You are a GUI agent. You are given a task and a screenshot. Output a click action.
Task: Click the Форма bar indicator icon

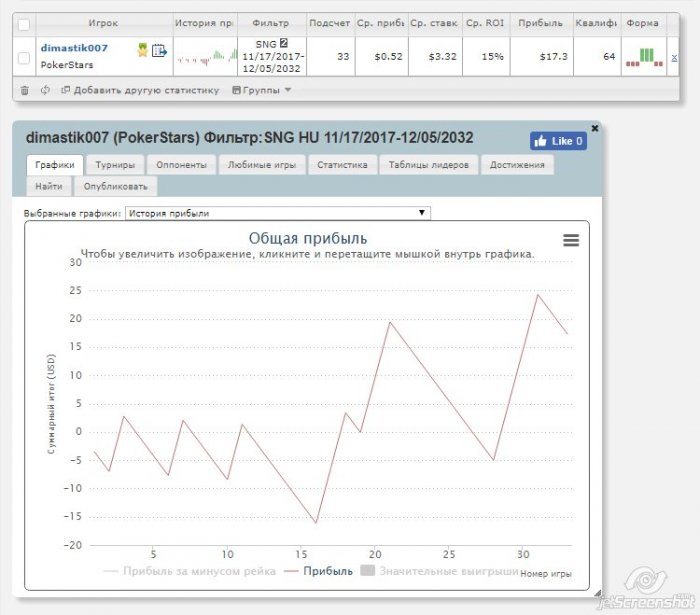coord(644,57)
